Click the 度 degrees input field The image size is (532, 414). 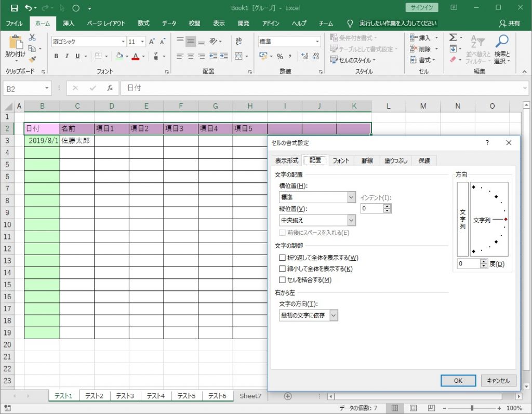469,264
